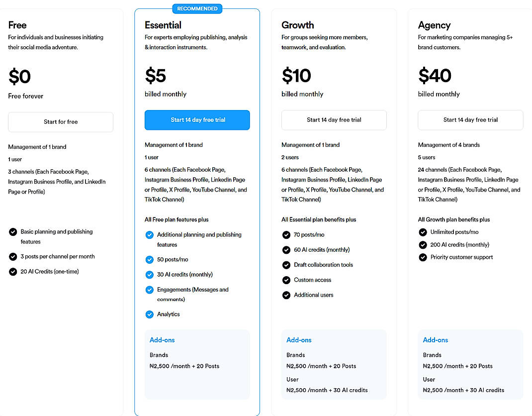The width and height of the screenshot is (532, 416).
Task: Click the checkmark beside Unlimited posts/mo
Action: [423, 232]
